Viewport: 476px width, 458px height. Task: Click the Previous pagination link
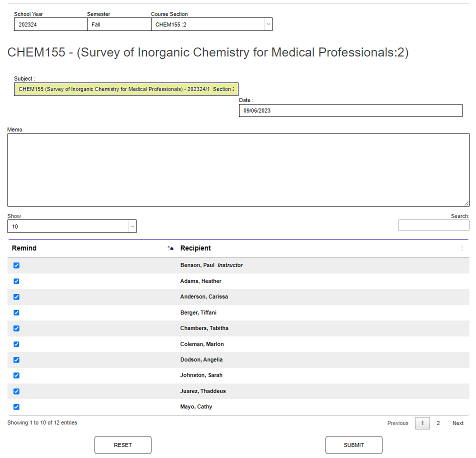[x=397, y=423]
